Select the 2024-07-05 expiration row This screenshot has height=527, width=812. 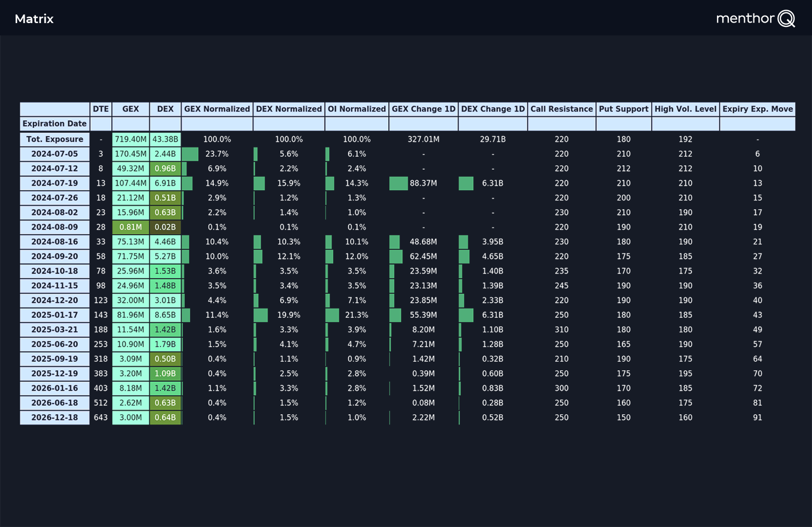(x=54, y=154)
